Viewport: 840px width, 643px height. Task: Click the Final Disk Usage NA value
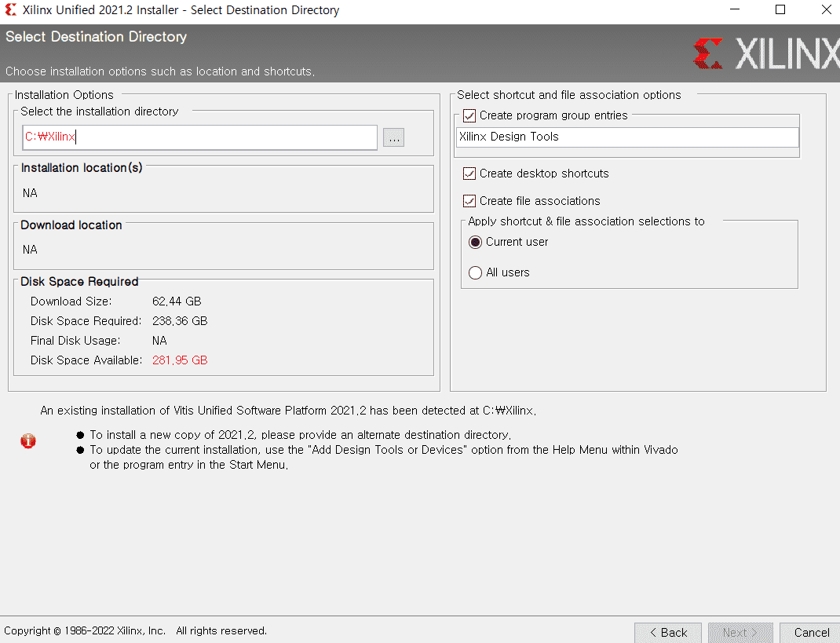tap(159, 341)
